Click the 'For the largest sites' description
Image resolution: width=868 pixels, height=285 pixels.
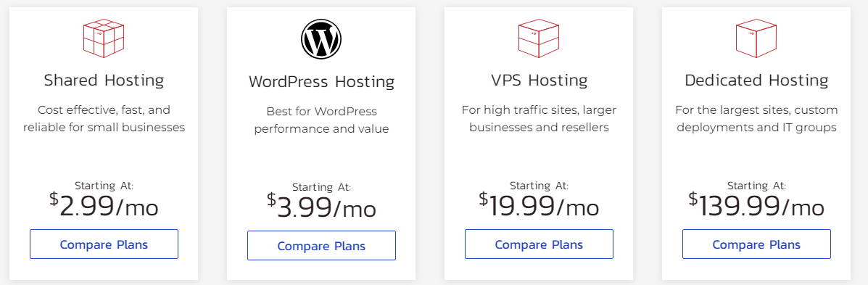(x=757, y=118)
